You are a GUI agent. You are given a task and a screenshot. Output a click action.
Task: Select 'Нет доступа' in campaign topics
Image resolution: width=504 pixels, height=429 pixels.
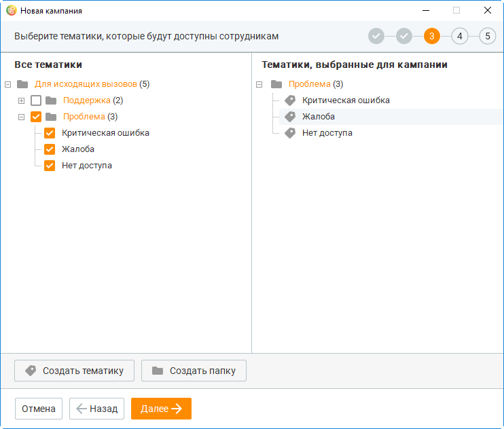point(327,133)
